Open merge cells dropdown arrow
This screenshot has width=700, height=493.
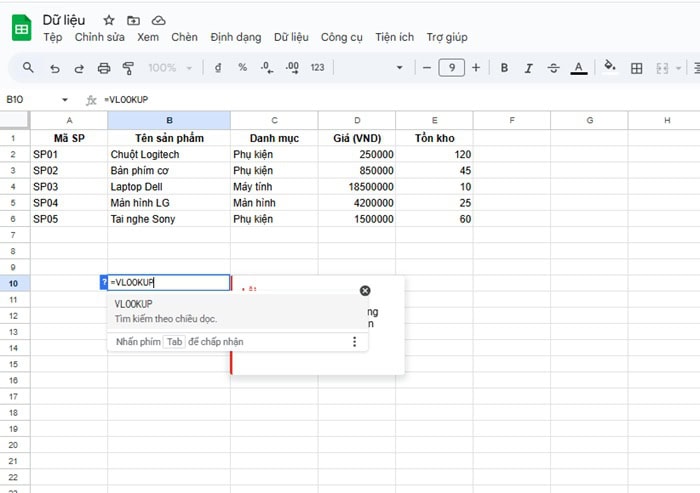pyautogui.click(x=679, y=68)
